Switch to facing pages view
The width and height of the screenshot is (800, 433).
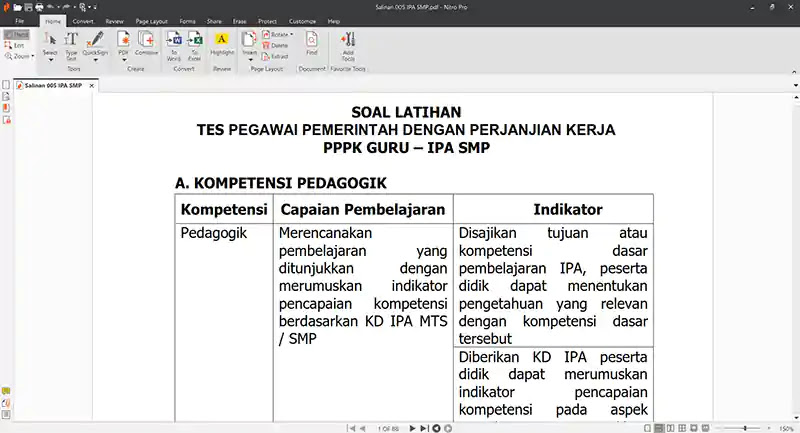click(670, 428)
